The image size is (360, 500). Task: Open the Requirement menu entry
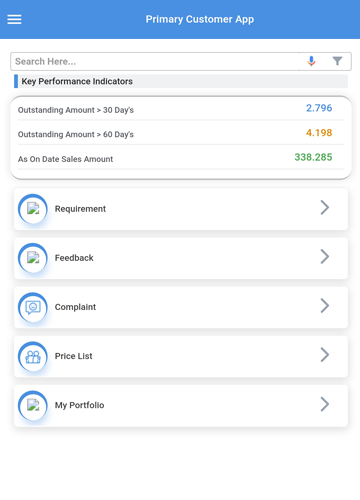(x=181, y=209)
